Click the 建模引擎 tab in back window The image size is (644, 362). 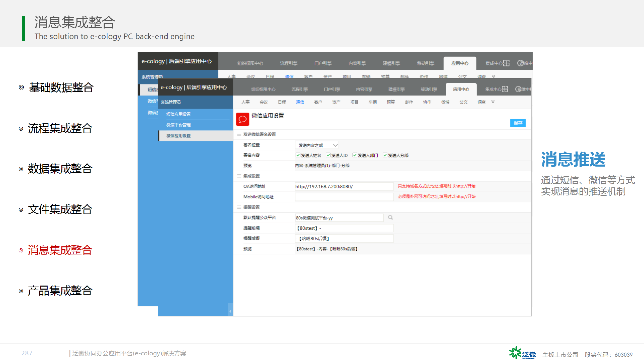click(391, 63)
